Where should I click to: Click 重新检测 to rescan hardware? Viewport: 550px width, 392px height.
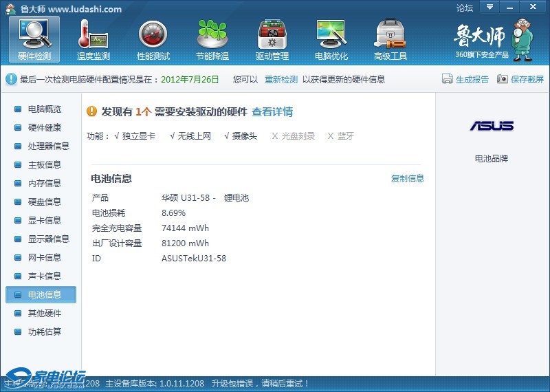tap(281, 79)
